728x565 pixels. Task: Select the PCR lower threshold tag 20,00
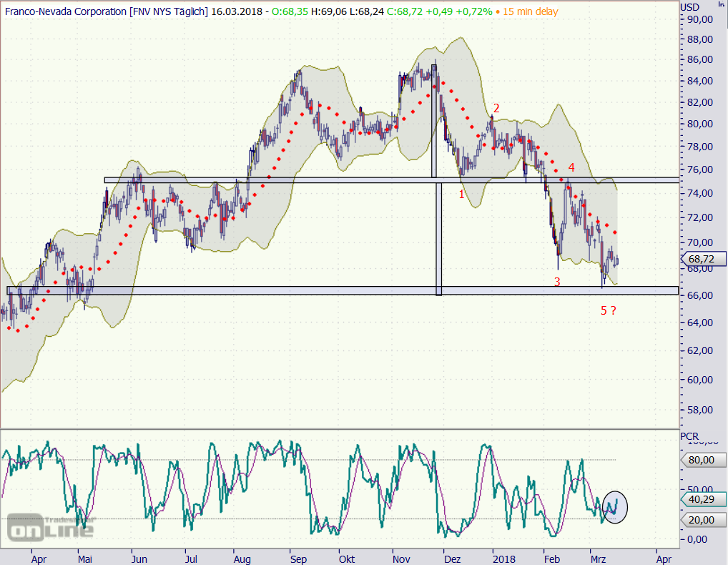[x=703, y=520]
